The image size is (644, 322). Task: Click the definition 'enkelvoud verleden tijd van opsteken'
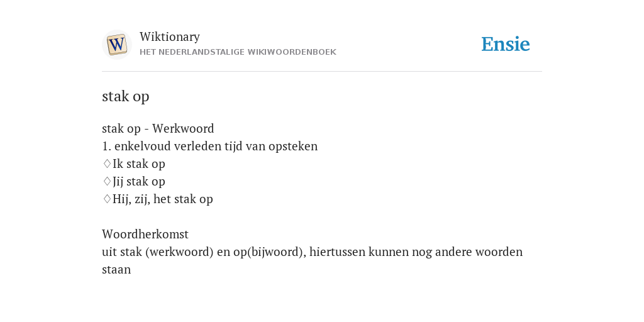(216, 147)
